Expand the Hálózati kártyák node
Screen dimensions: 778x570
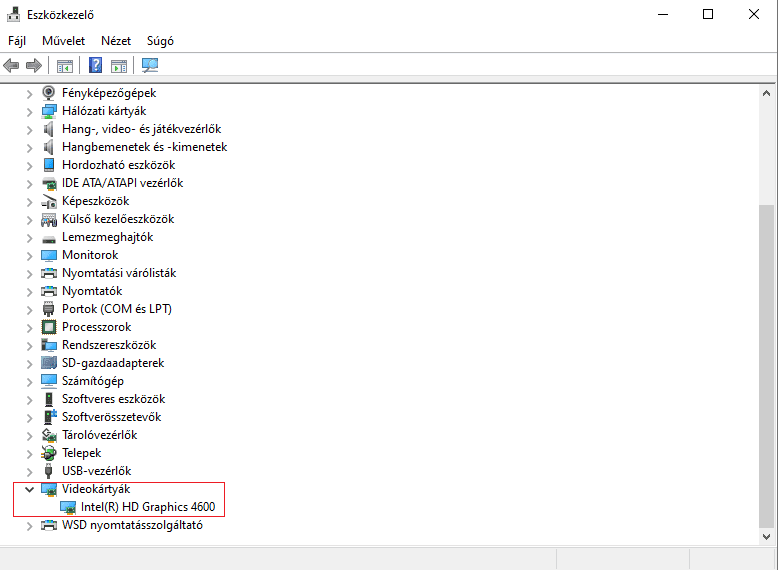click(29, 111)
